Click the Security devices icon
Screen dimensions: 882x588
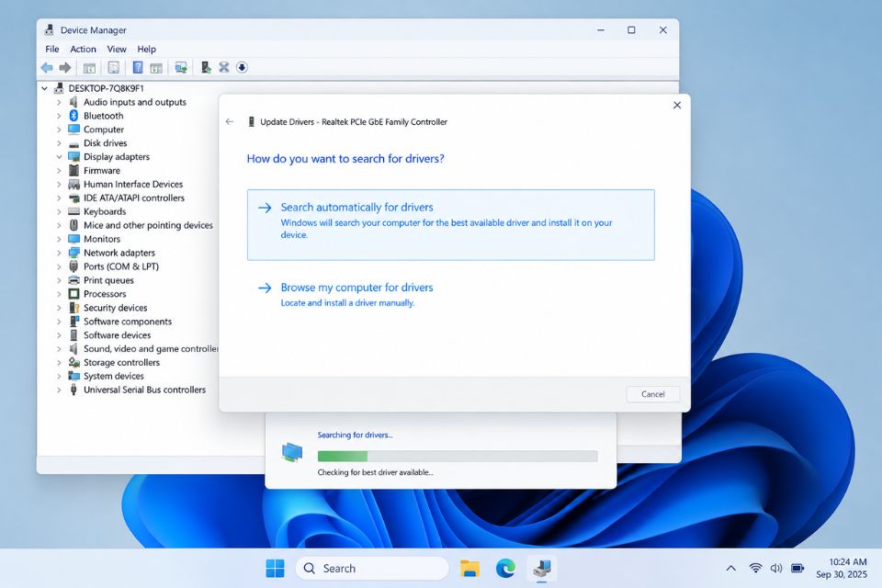pyautogui.click(x=73, y=307)
